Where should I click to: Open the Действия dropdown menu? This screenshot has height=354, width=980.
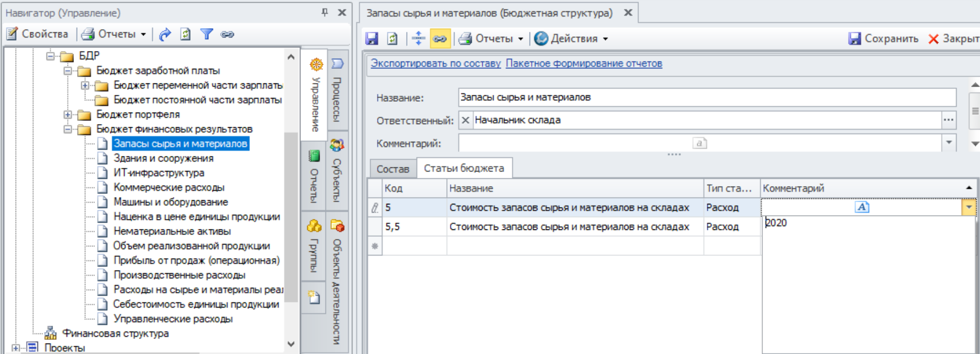tap(571, 39)
